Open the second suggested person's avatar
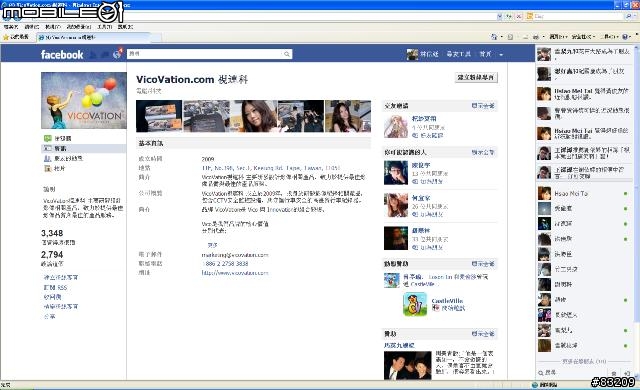The image size is (640, 390). pos(396,205)
